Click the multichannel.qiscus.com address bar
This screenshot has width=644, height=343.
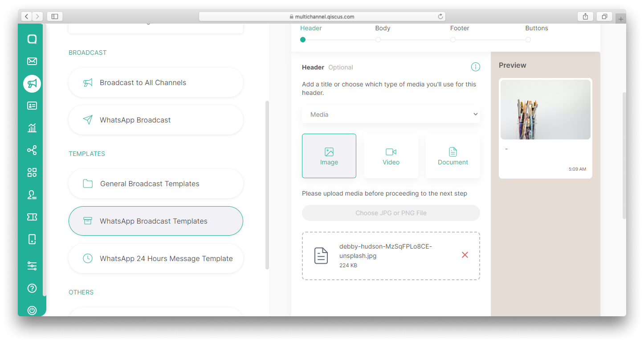(x=323, y=16)
